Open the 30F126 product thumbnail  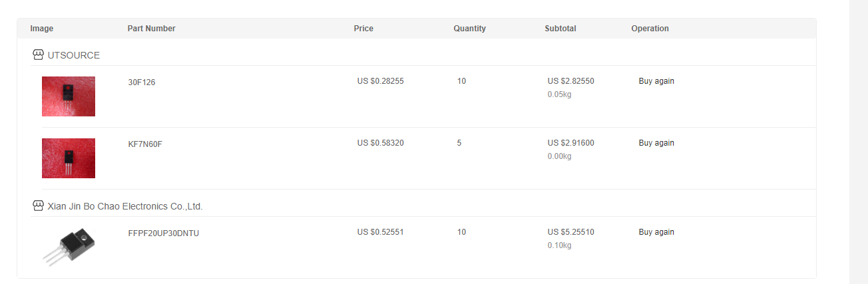click(69, 96)
